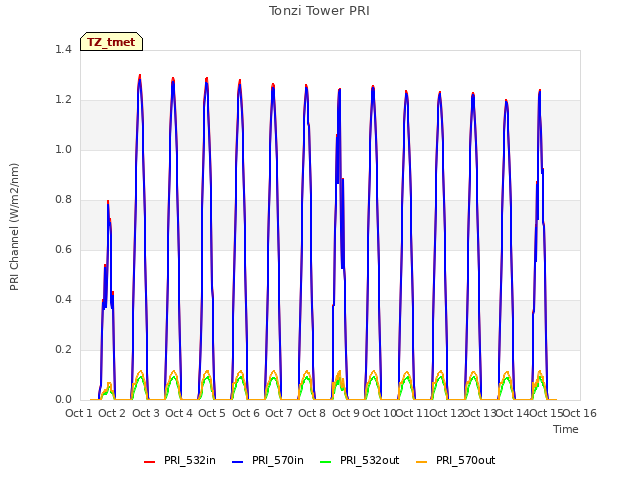The image size is (640, 480).
Task: Click the red PRI_532in legend swatch
Action: 149,462
